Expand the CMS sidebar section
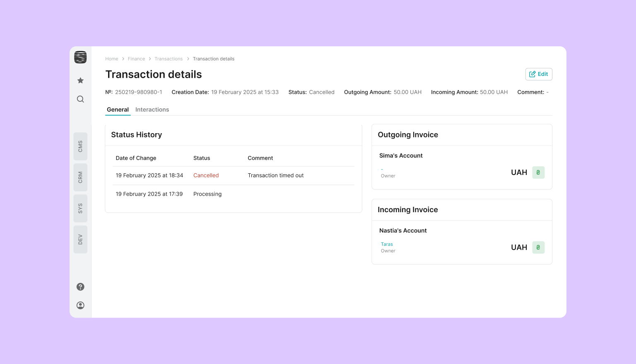The height and width of the screenshot is (364, 636). click(x=80, y=146)
